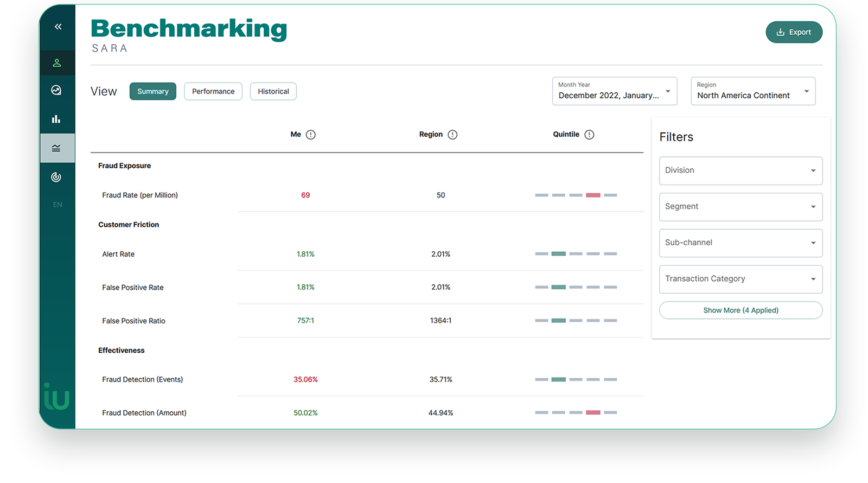This screenshot has width=868, height=483.
Task: Click Show More (4 Applied)
Action: coord(741,310)
